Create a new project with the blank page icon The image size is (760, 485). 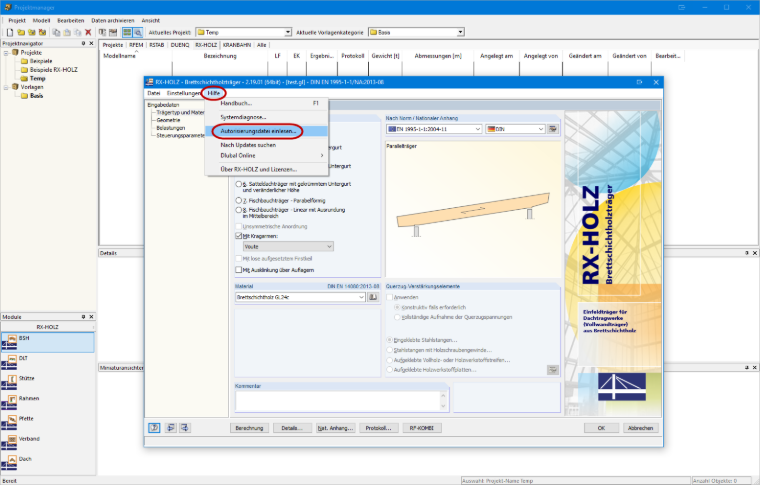10,32
